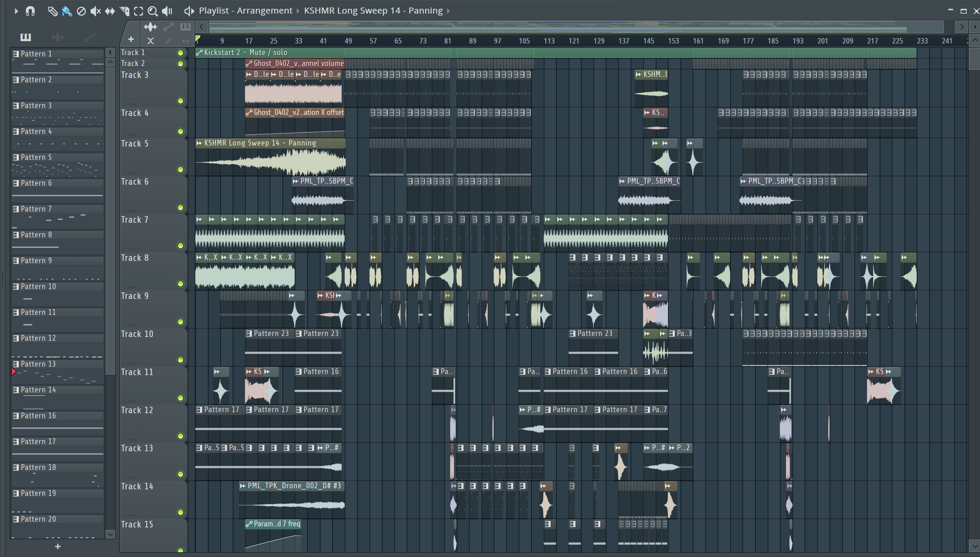Click bar 49 on the timeline ruler
Image resolution: width=980 pixels, height=557 pixels.
pos(348,41)
